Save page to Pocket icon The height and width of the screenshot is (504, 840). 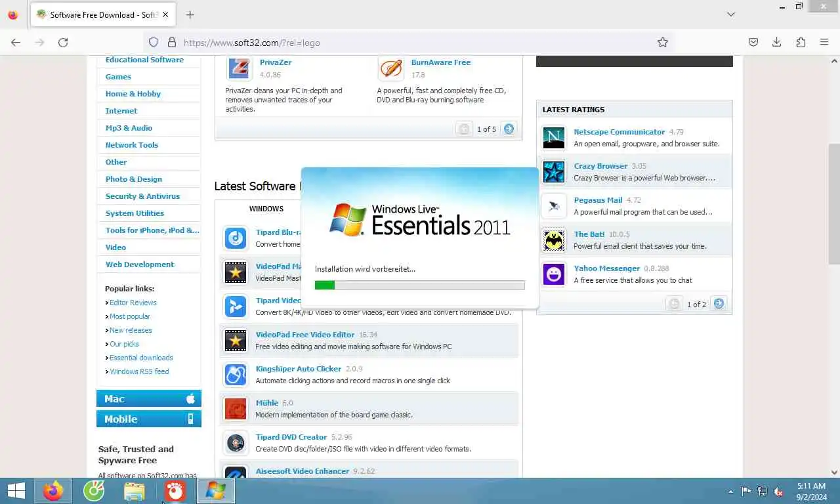click(x=753, y=42)
